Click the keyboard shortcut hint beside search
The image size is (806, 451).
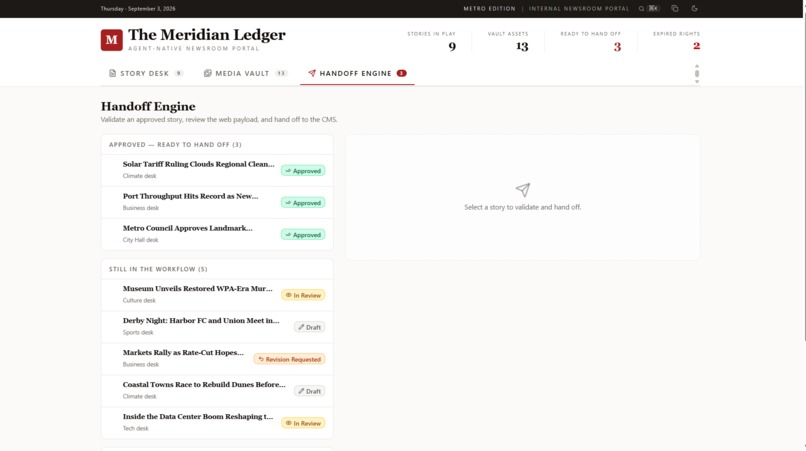point(653,8)
